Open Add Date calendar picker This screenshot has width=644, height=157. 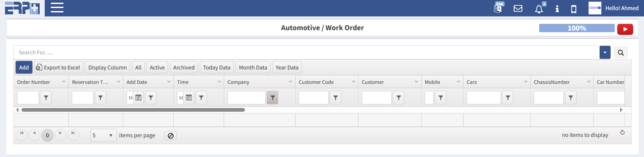click(138, 98)
